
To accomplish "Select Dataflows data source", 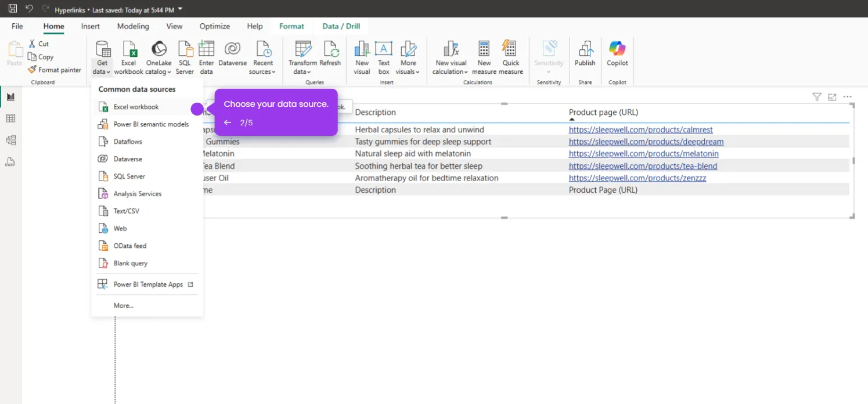I will 147,142.
